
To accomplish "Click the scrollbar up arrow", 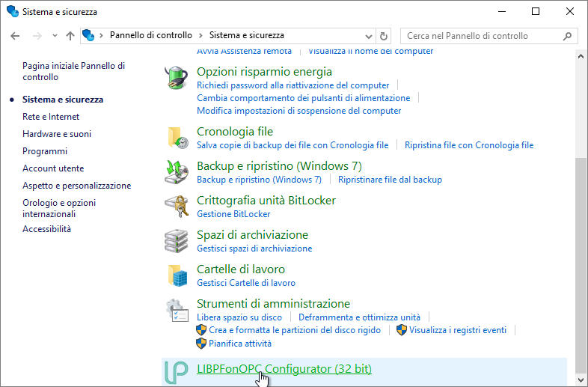I will pyautogui.click(x=581, y=57).
